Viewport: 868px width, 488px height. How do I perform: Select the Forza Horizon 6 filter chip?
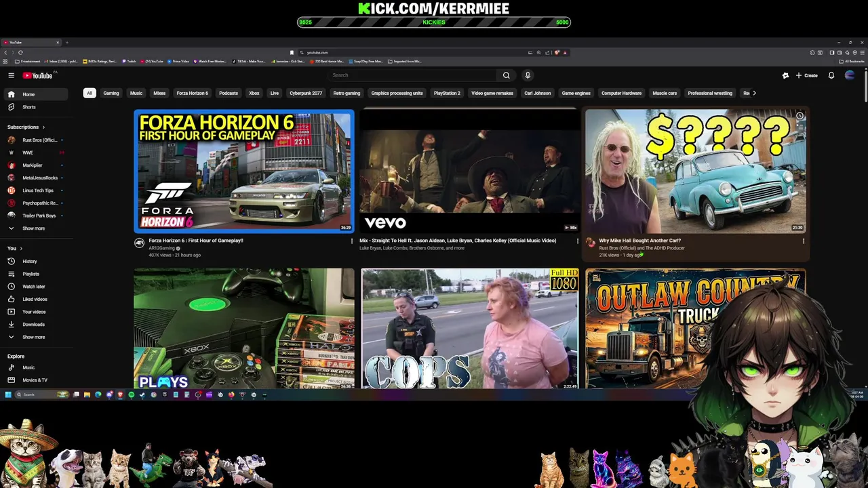coord(193,93)
